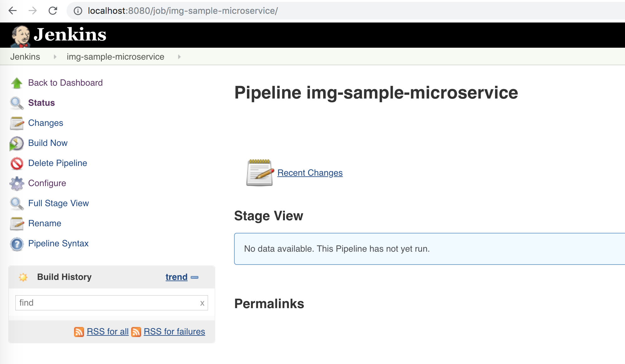Click the img-sample-microservice breadcrumb link
The image size is (625, 364).
pos(115,57)
